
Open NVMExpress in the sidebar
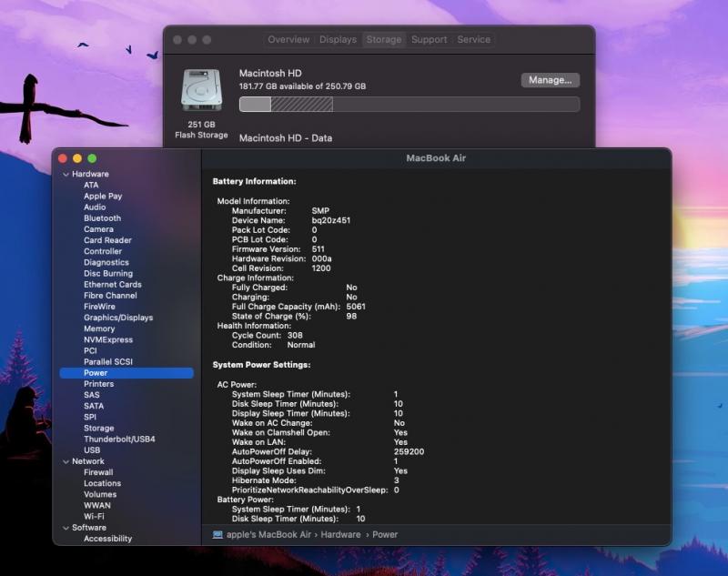click(x=108, y=339)
